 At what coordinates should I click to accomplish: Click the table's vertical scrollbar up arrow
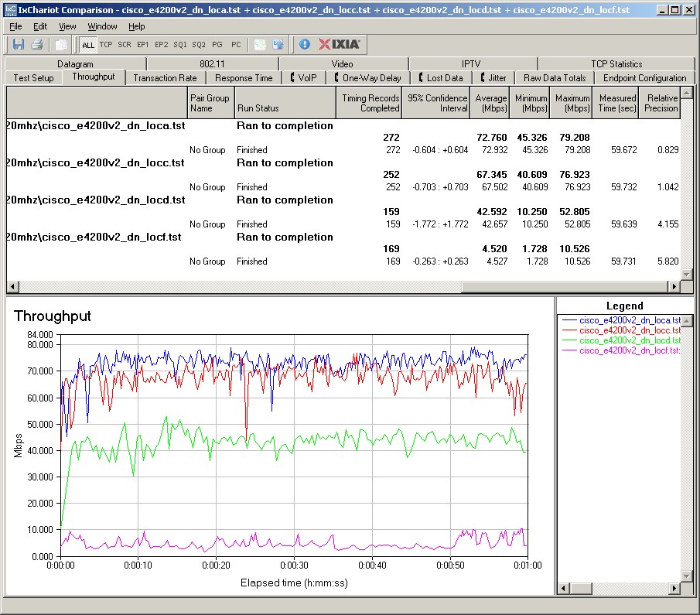point(687,93)
